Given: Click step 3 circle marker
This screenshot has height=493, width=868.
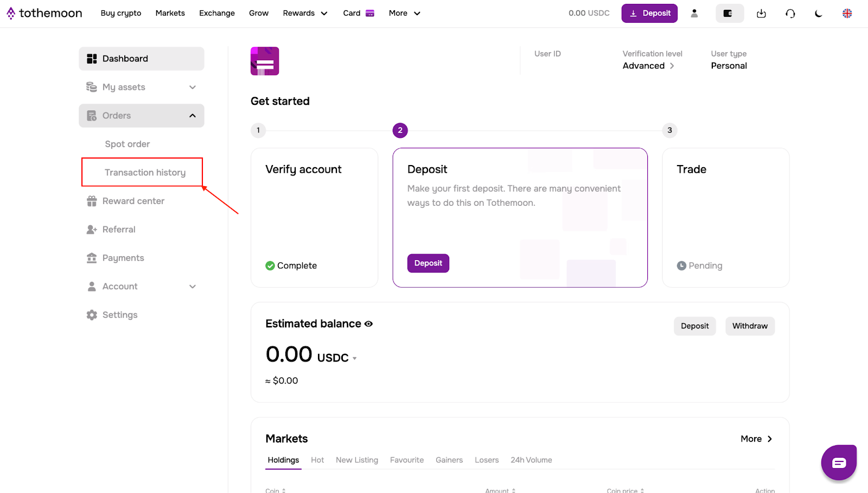Looking at the screenshot, I should tap(670, 130).
